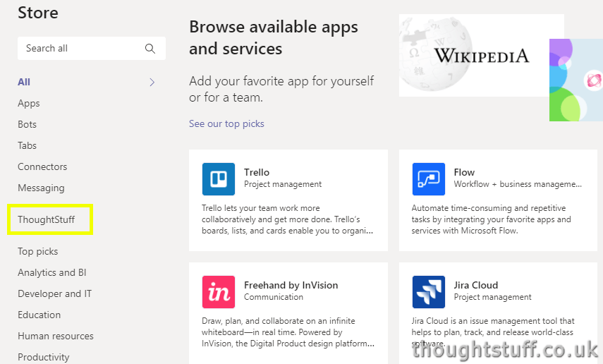Select the Apps category
Viewport: 603px width, 364px height.
coord(29,103)
